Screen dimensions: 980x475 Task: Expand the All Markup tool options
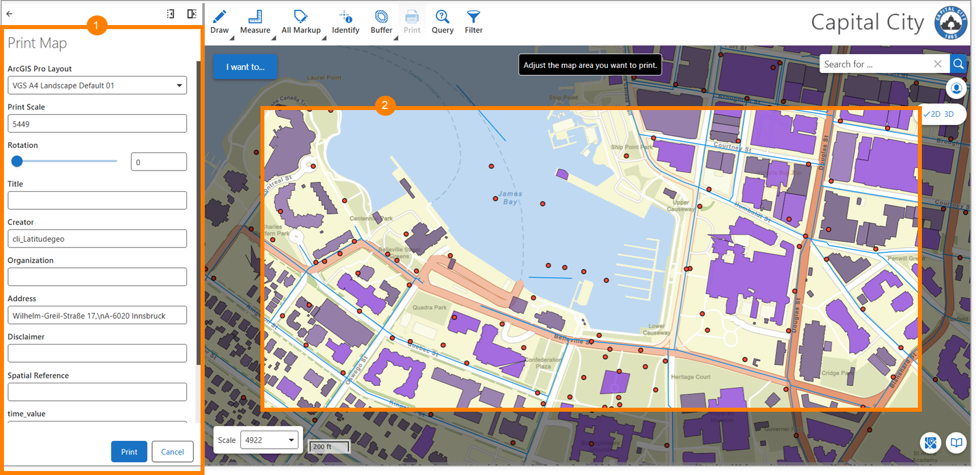[323, 38]
